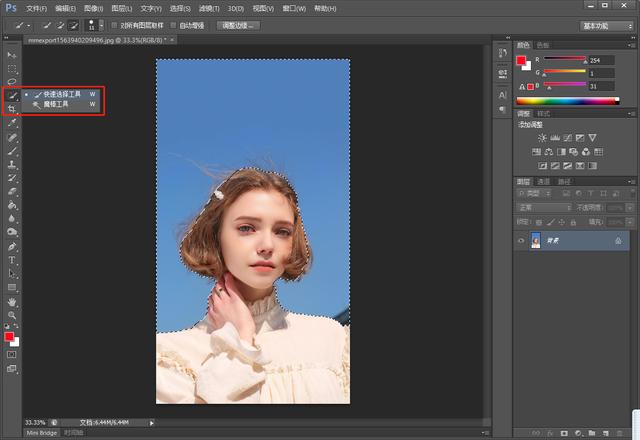Expand the layer blend mode dropdown
Viewport: 640px width, 440px height.
tap(544, 208)
